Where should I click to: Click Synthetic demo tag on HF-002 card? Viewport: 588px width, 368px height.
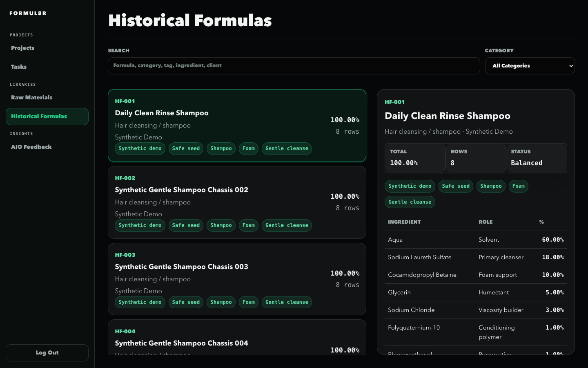(140, 225)
